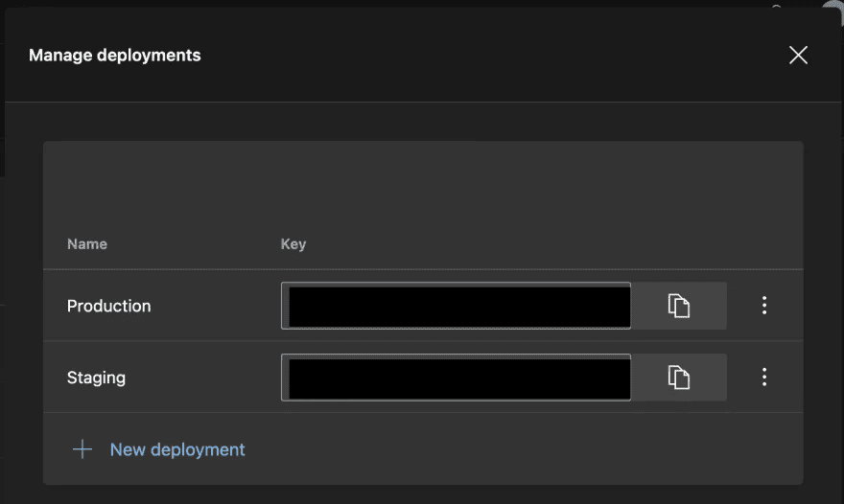Click the Manage deployments title text
This screenshot has height=504, width=844.
point(115,56)
